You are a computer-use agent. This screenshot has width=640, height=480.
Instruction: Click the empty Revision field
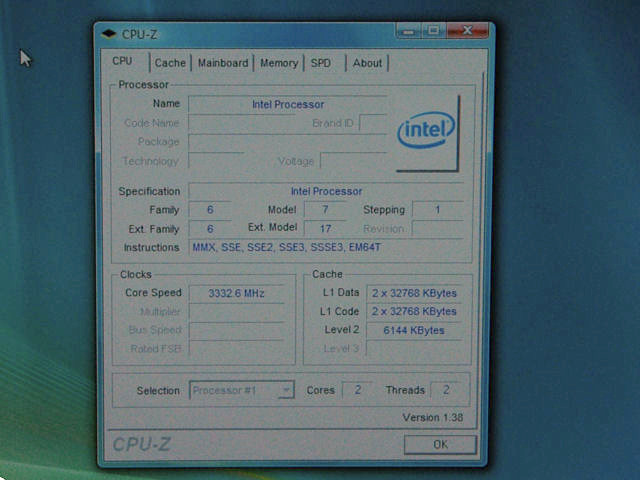[x=438, y=229]
